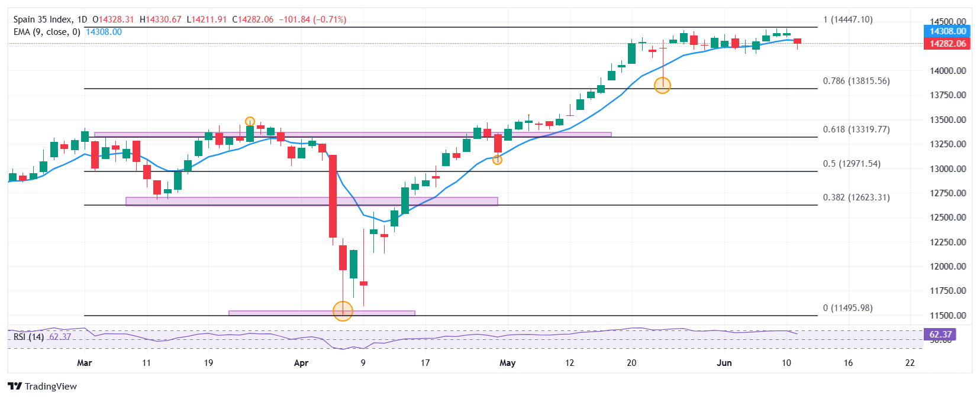Click the TradingView logo
Image resolution: width=980 pixels, height=399 pixels.
click(x=43, y=386)
